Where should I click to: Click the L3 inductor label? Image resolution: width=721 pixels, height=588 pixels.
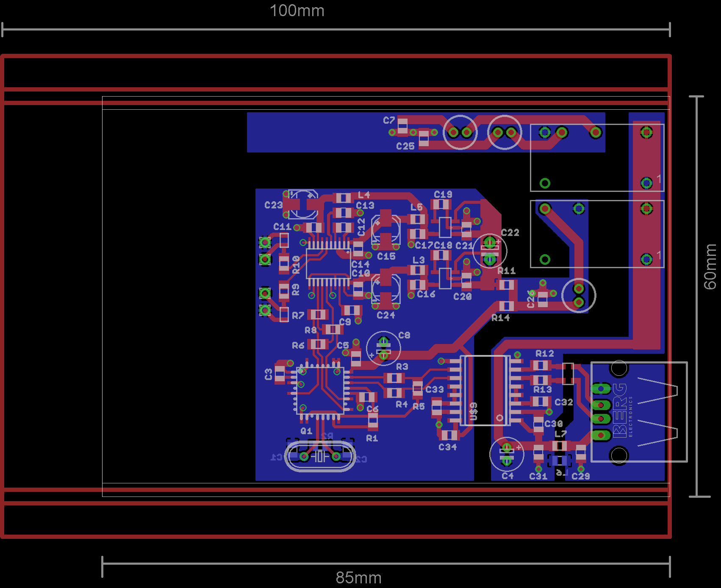coord(419,260)
